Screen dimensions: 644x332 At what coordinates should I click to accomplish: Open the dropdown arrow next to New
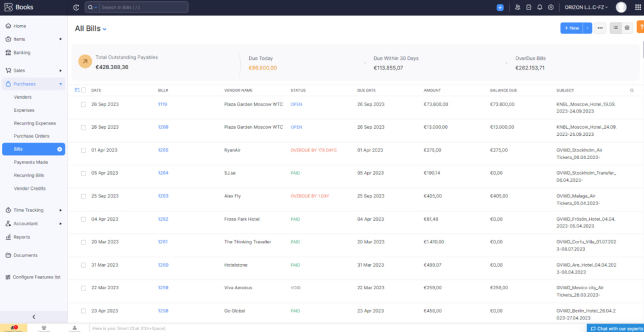(x=587, y=28)
